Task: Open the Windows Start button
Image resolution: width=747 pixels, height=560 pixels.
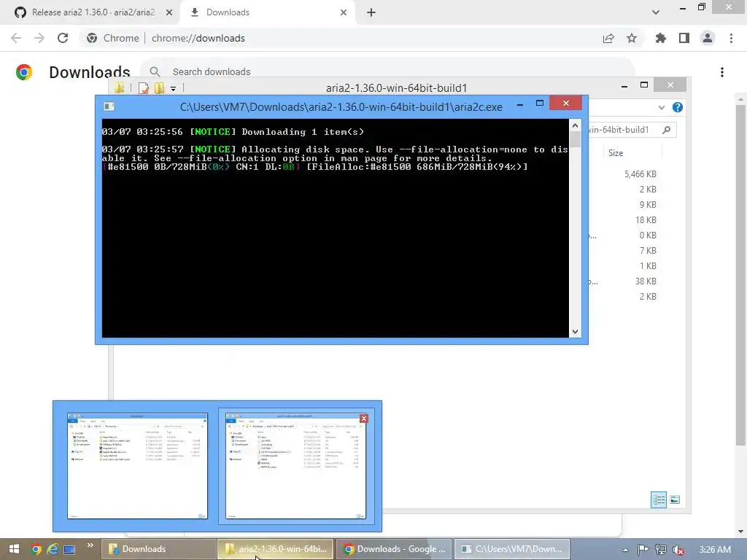Action: coord(14,549)
